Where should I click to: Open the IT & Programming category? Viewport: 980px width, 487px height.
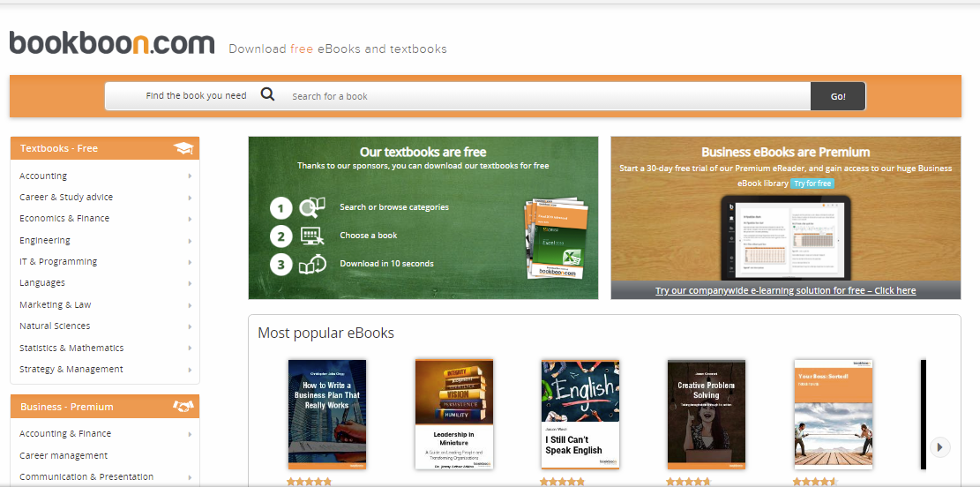point(58,262)
